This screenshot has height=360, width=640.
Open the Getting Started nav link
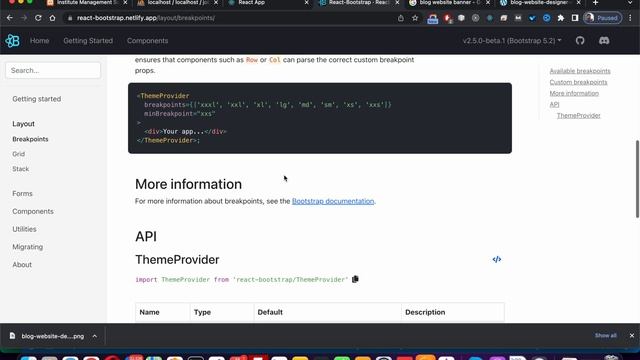88,40
